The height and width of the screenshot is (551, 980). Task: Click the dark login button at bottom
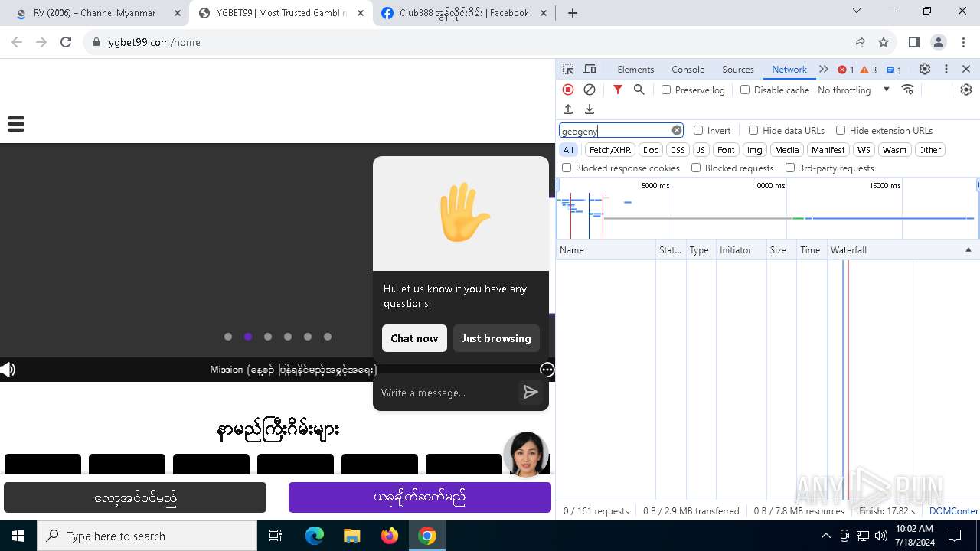(x=136, y=497)
